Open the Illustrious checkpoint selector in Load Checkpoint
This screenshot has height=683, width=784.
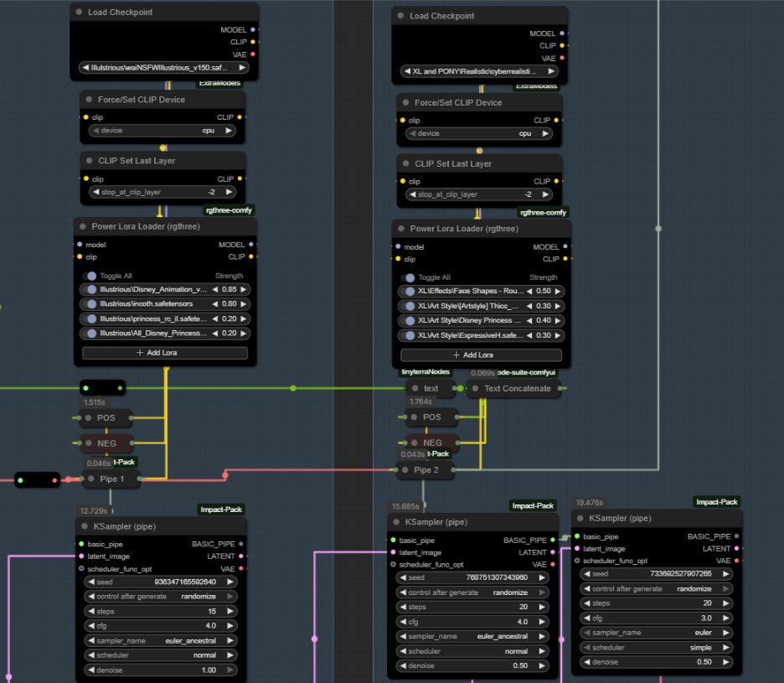click(x=164, y=67)
